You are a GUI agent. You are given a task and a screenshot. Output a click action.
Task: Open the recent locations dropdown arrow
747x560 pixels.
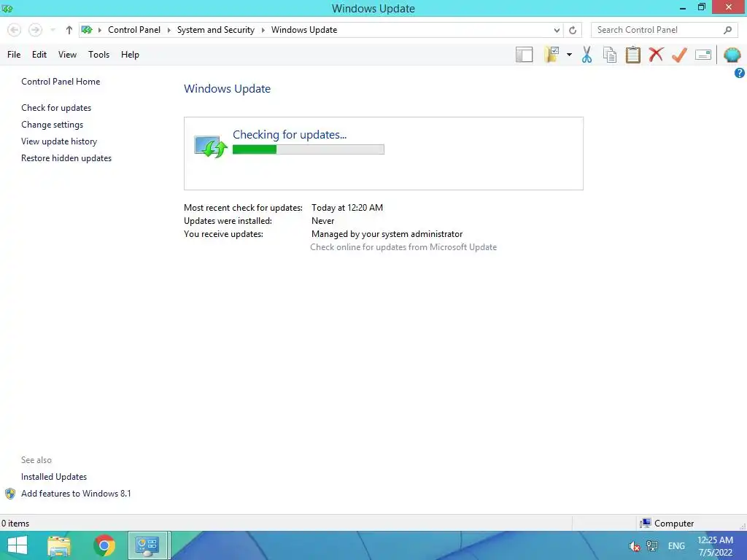click(53, 30)
